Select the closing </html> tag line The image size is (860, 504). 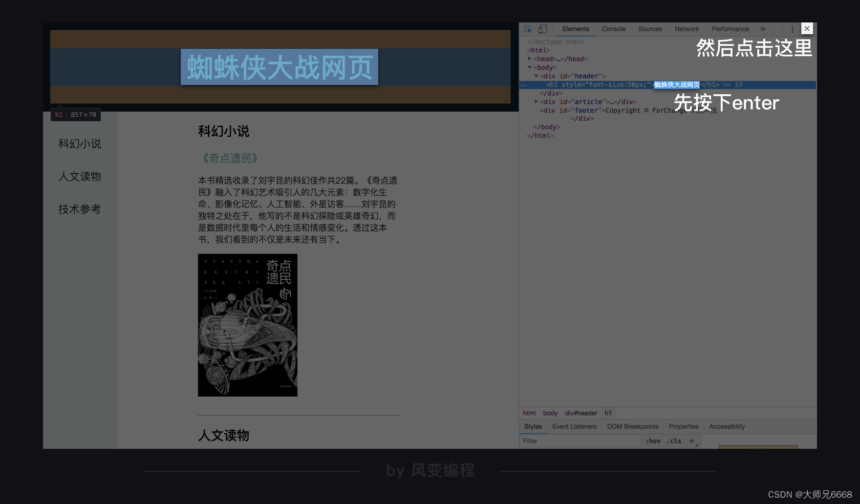[x=540, y=136]
